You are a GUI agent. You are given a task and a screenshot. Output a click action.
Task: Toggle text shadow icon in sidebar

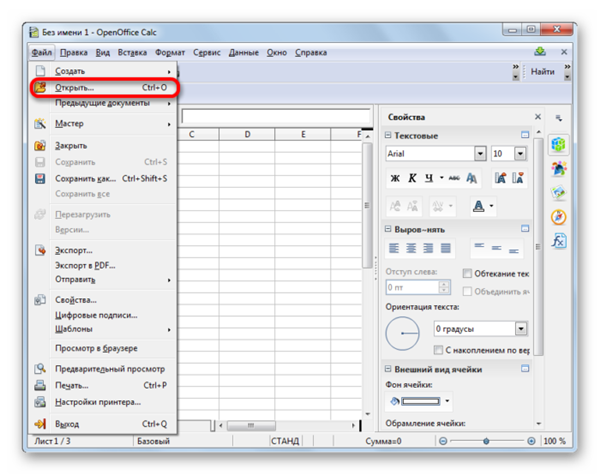tap(471, 178)
